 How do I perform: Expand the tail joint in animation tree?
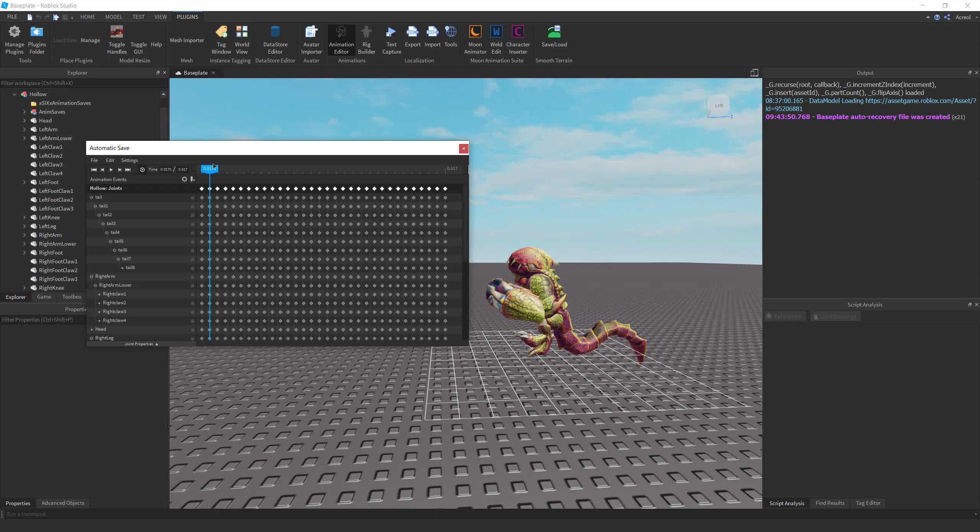point(92,197)
